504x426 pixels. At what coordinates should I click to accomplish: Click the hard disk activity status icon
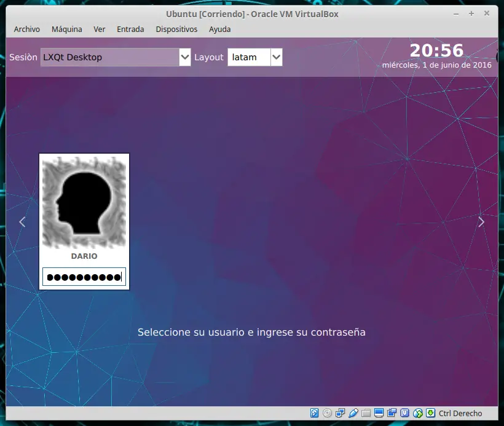click(314, 413)
